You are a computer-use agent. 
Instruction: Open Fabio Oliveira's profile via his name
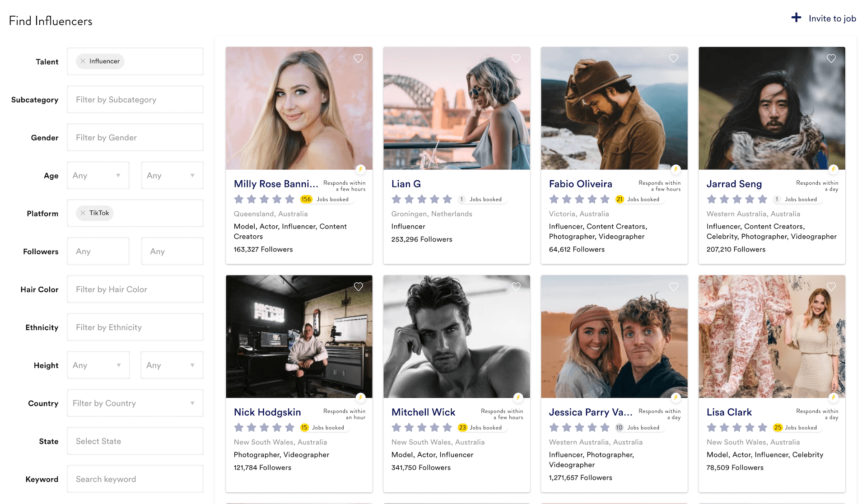tap(580, 184)
